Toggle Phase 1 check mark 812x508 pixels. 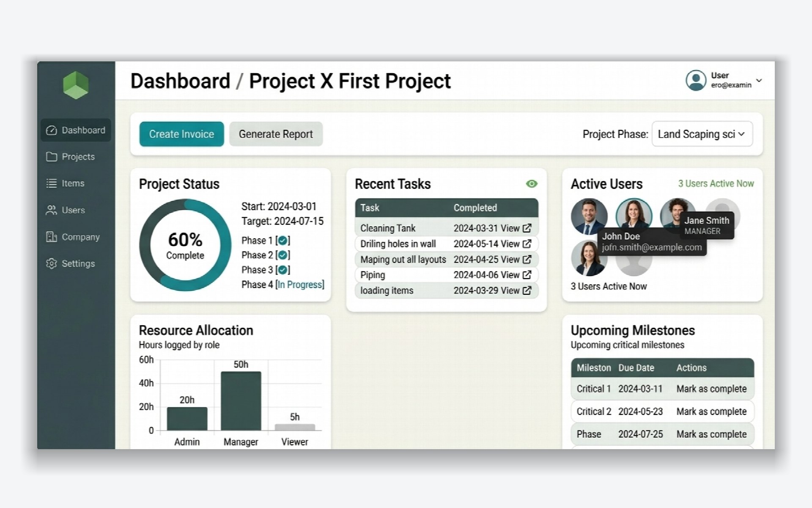283,240
